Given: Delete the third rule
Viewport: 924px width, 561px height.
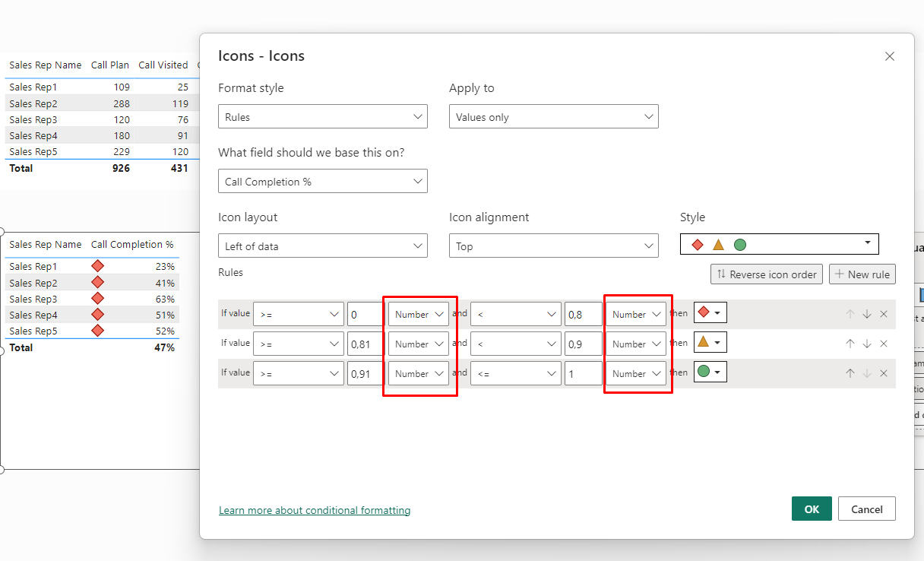Looking at the screenshot, I should (x=884, y=373).
